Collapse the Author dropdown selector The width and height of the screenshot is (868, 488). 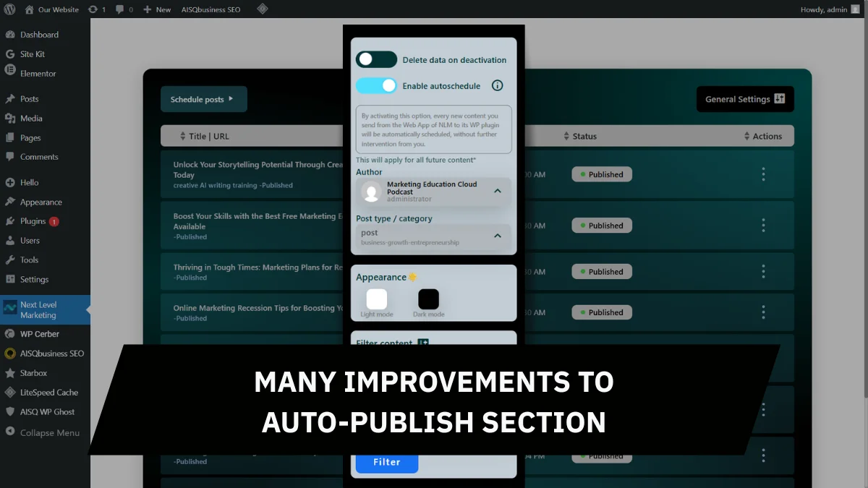[498, 192]
